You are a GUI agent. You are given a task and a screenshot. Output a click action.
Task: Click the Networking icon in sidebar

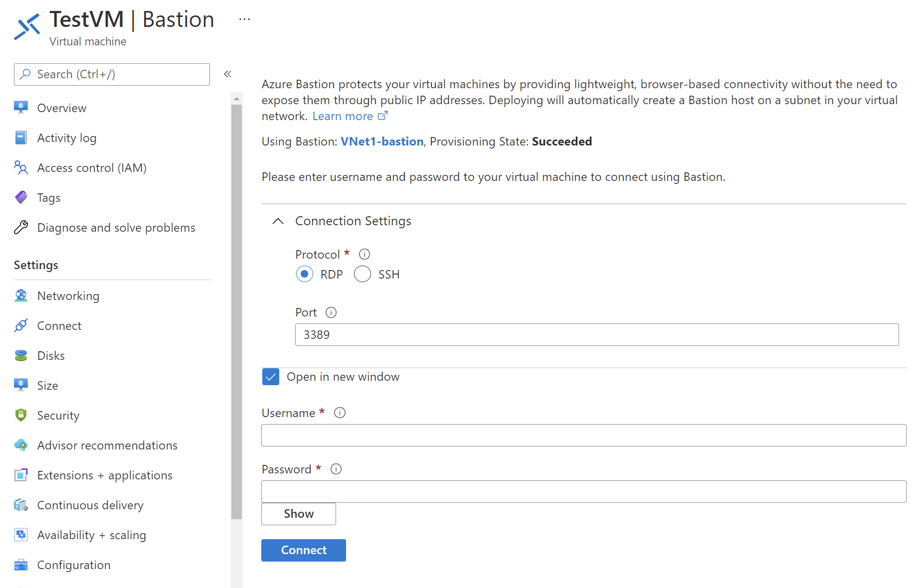point(21,296)
